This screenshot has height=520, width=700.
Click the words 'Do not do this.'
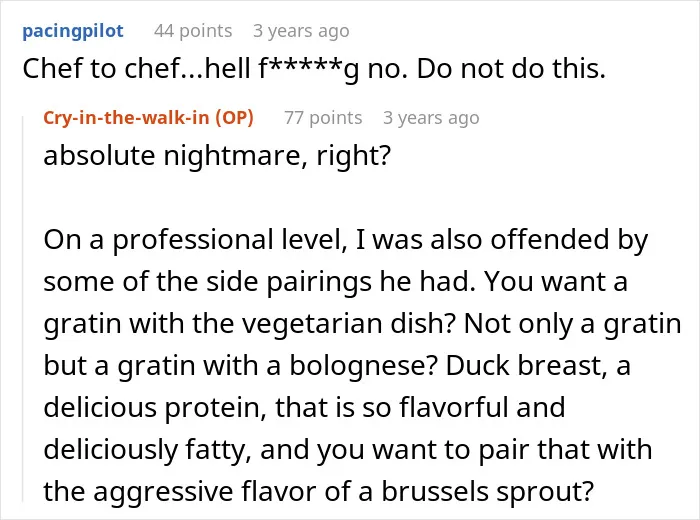tap(511, 69)
